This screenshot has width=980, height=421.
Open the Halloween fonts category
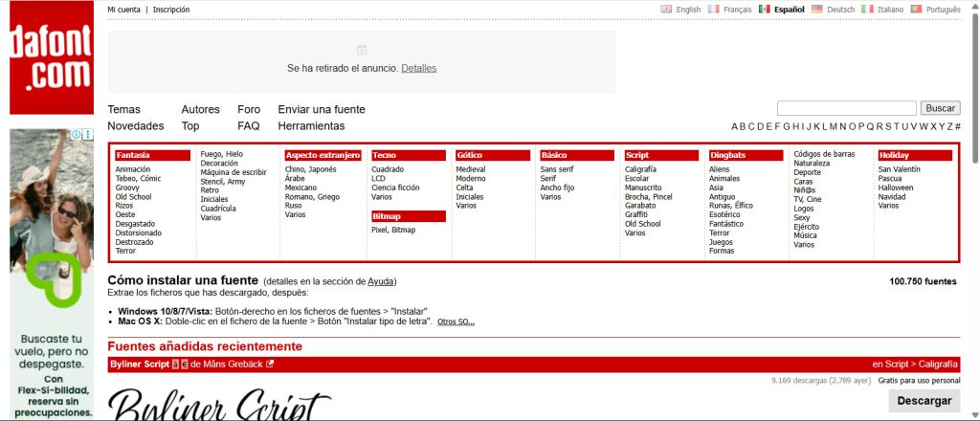(895, 188)
